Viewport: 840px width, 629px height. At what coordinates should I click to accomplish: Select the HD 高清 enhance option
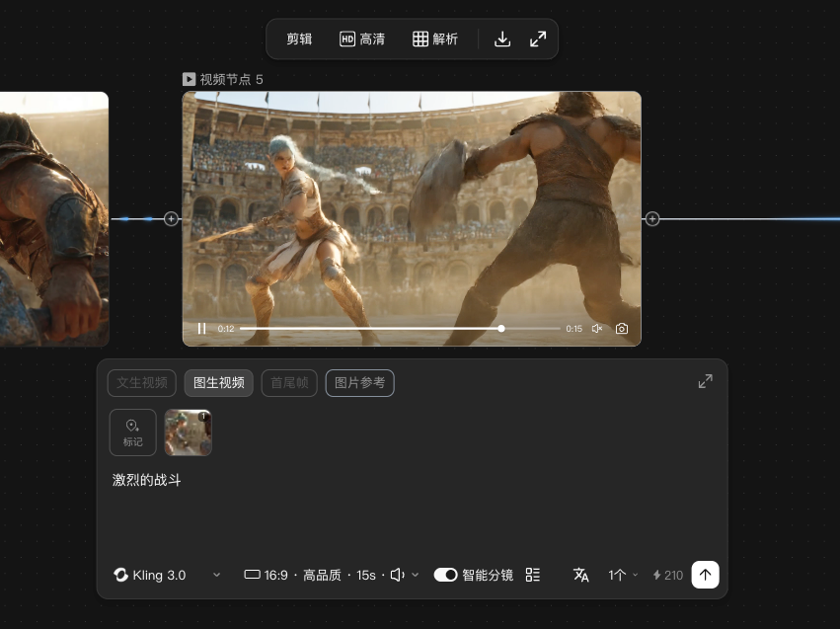pyautogui.click(x=361, y=39)
